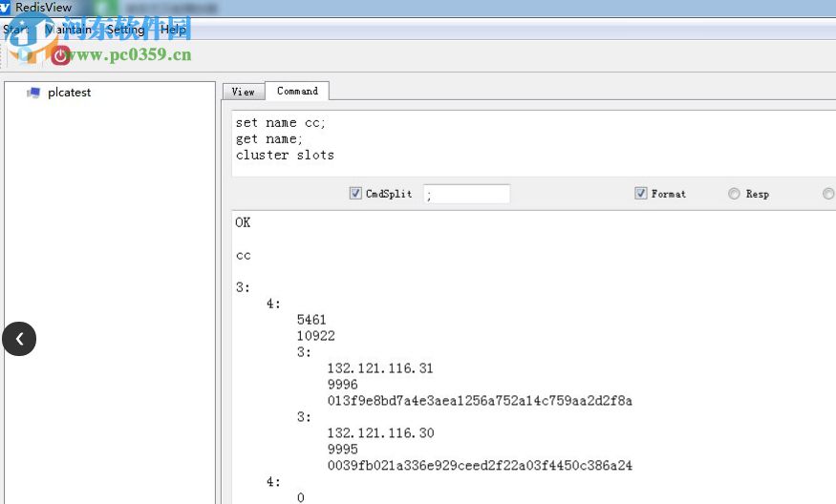Click the IP 132.121.116.31

pyautogui.click(x=380, y=368)
